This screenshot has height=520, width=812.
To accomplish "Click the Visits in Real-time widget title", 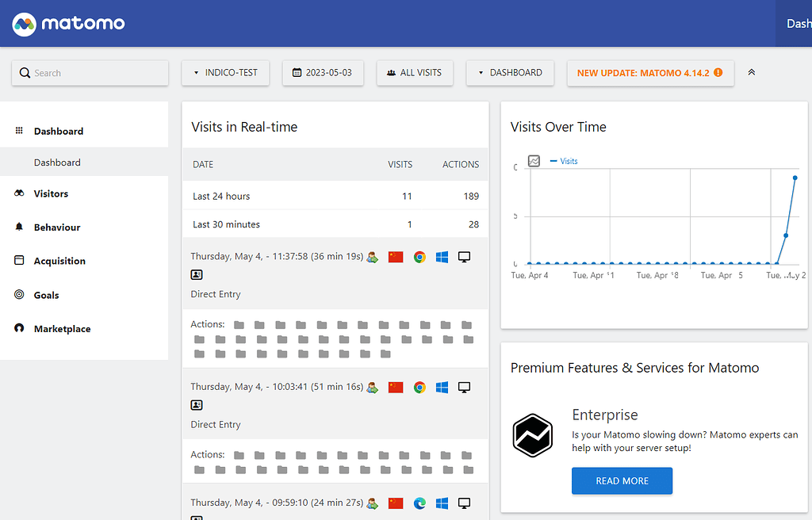I will (244, 127).
